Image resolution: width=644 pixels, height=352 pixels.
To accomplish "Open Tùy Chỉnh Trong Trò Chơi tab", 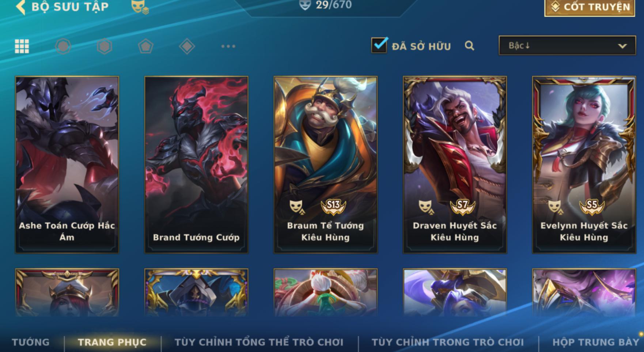I will pos(448,342).
